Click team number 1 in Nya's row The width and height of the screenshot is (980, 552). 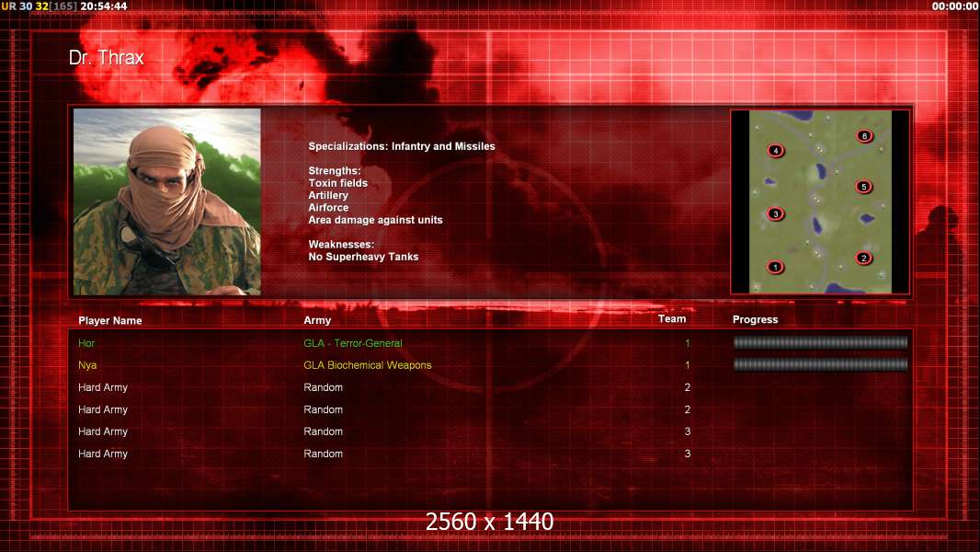(688, 365)
